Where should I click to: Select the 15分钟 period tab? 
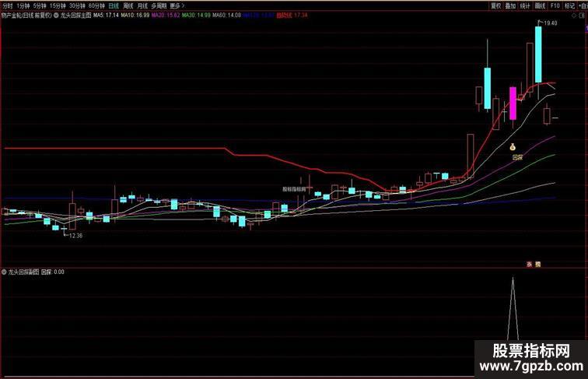tap(58, 6)
